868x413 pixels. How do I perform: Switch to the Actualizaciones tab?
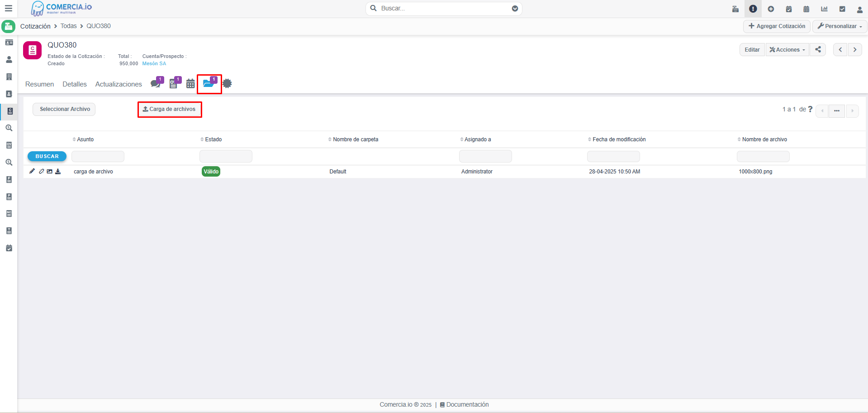(x=119, y=84)
